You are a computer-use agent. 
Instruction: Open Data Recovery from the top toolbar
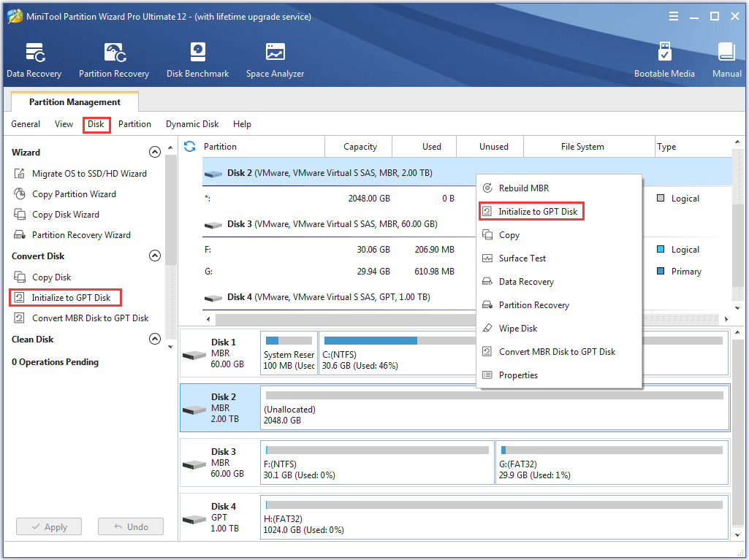pos(34,60)
